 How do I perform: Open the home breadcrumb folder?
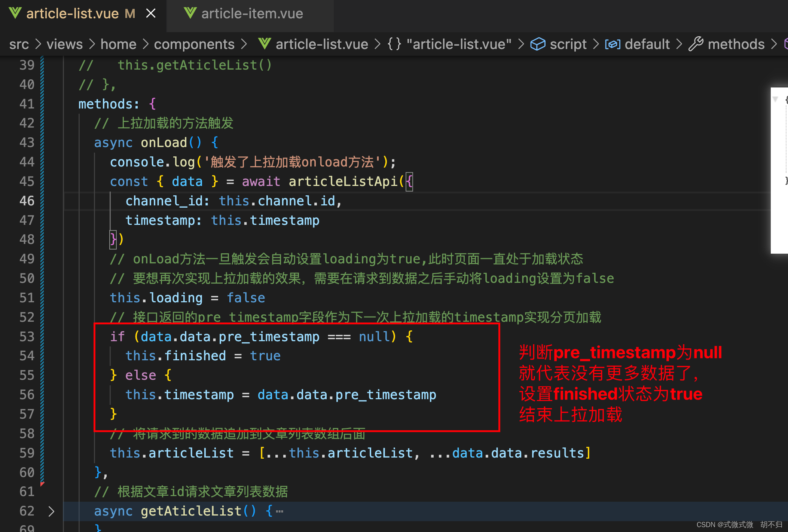[118, 44]
